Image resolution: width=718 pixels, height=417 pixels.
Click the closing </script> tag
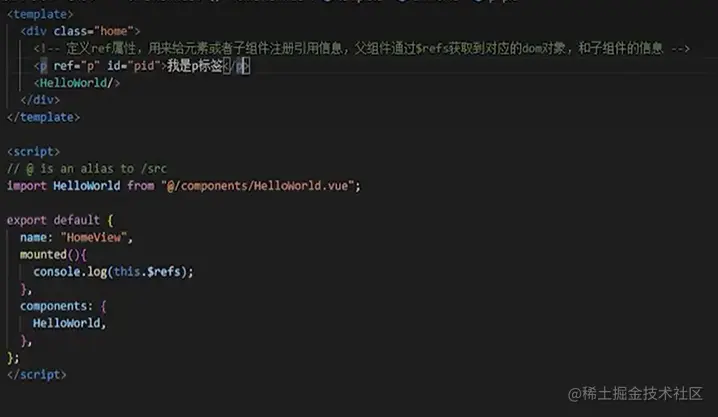click(37, 374)
